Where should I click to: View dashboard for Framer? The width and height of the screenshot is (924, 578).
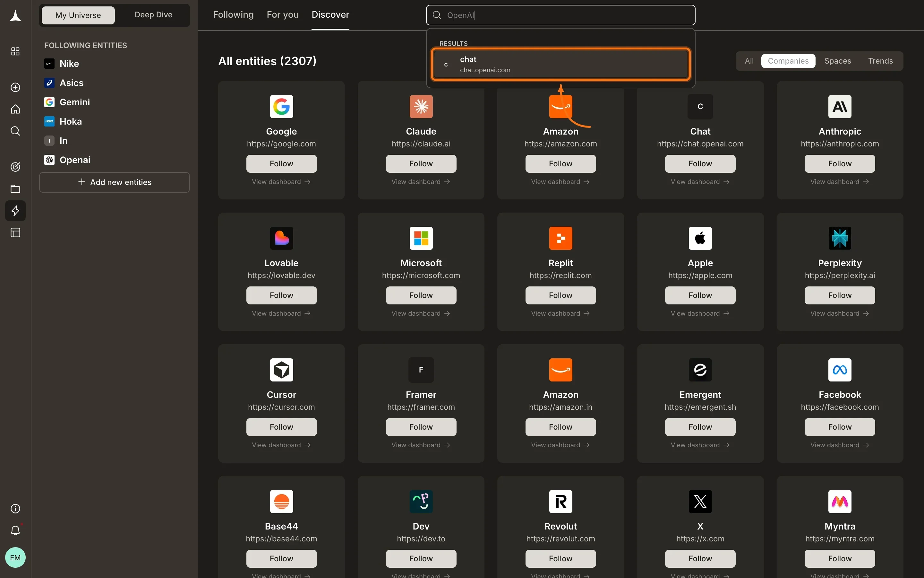421,445
